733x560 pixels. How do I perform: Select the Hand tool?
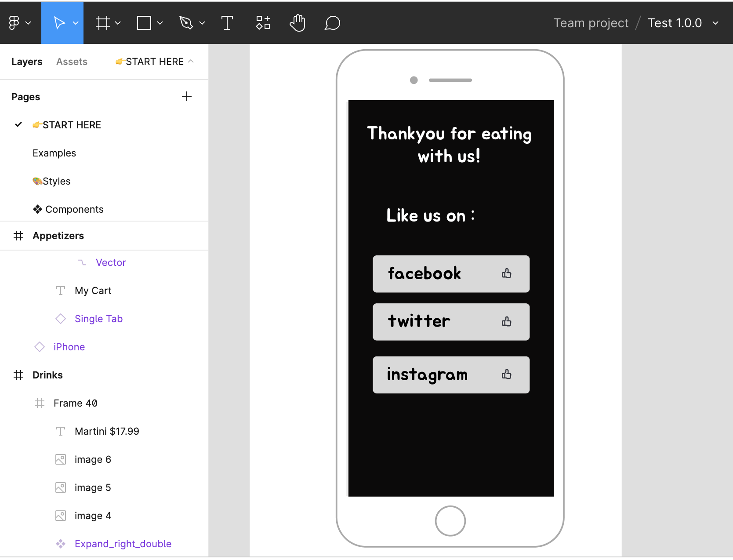(x=298, y=23)
